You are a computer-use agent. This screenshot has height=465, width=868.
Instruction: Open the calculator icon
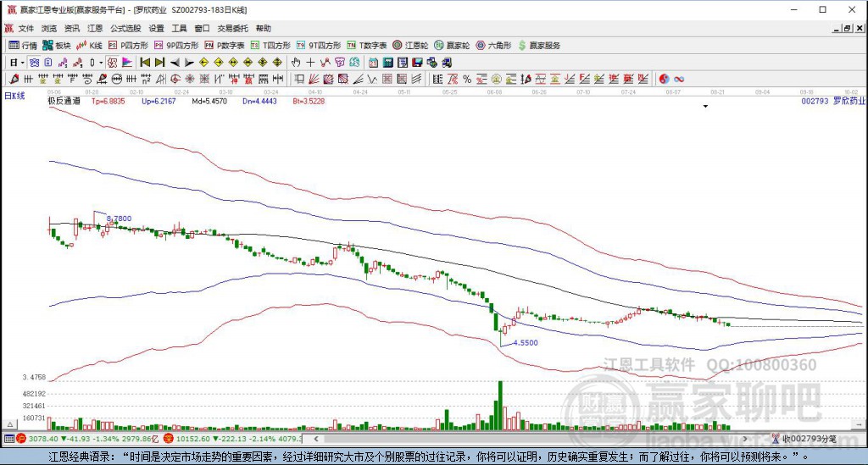(x=388, y=63)
